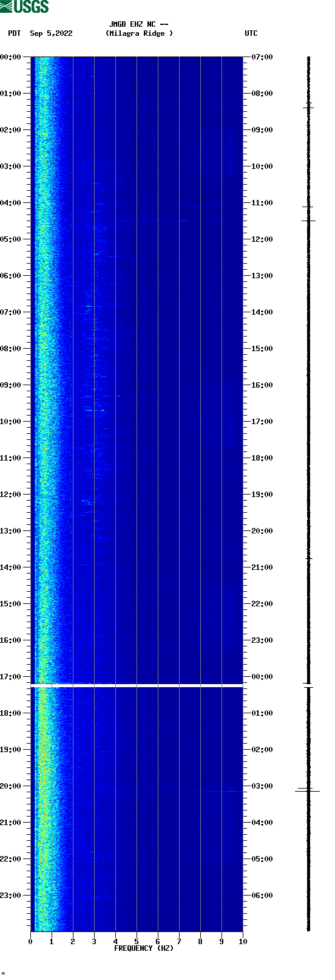Screen dimensions: 335x980
Task: Click the seismogram spike near 01:20
Action: point(308,108)
